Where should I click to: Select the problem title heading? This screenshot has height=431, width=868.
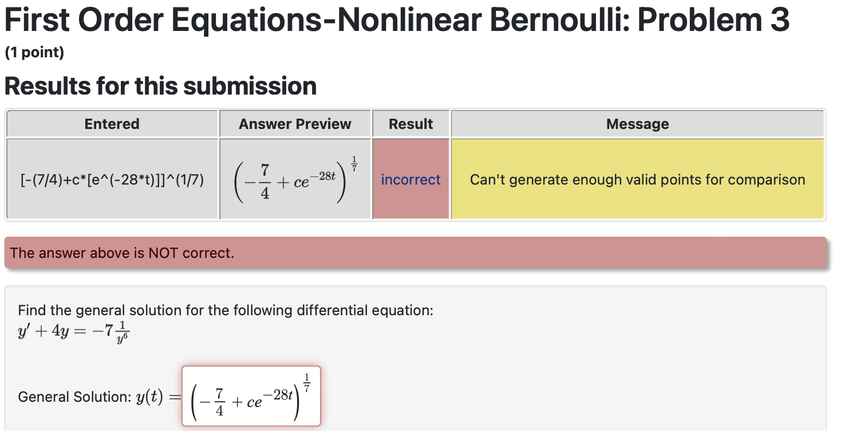click(x=396, y=20)
